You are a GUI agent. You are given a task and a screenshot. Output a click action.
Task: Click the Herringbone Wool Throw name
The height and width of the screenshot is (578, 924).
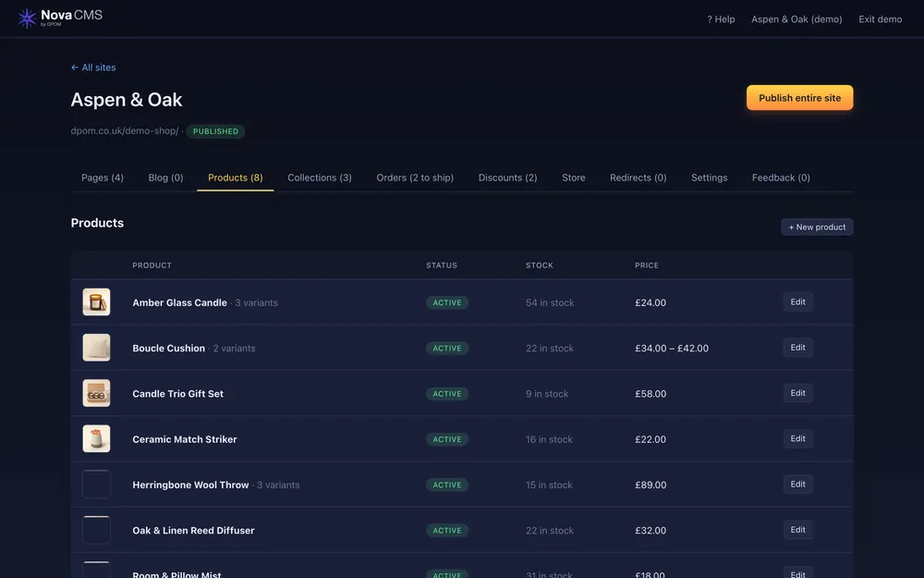(x=190, y=485)
